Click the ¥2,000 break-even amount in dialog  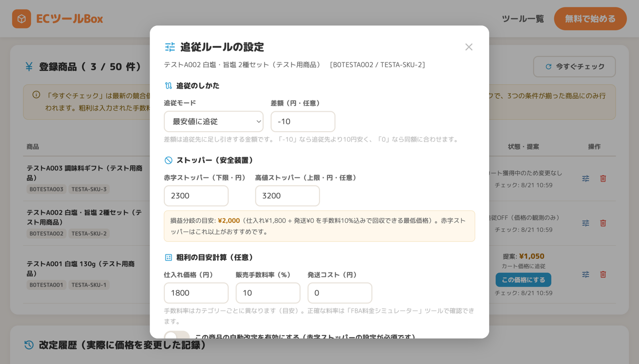coord(229,220)
